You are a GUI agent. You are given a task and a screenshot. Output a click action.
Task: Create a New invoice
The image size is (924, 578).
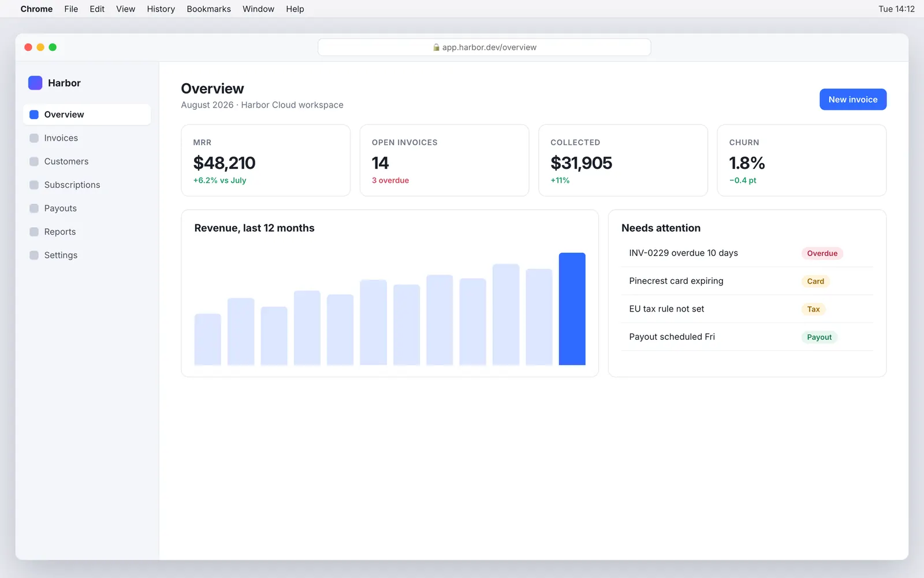point(853,99)
